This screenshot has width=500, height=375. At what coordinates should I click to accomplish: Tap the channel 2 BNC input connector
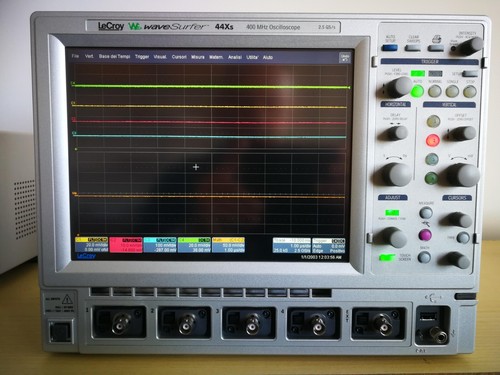coord(186,324)
